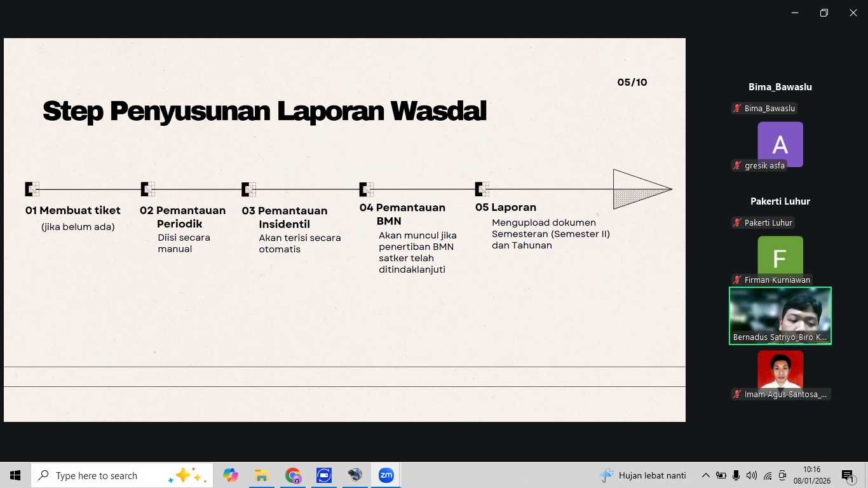868x488 pixels.
Task: Open Google Chrome from the taskbar
Action: tap(293, 475)
